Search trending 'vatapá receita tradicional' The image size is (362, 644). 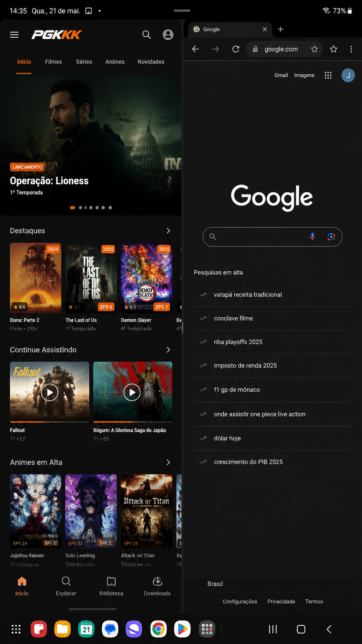click(272, 295)
